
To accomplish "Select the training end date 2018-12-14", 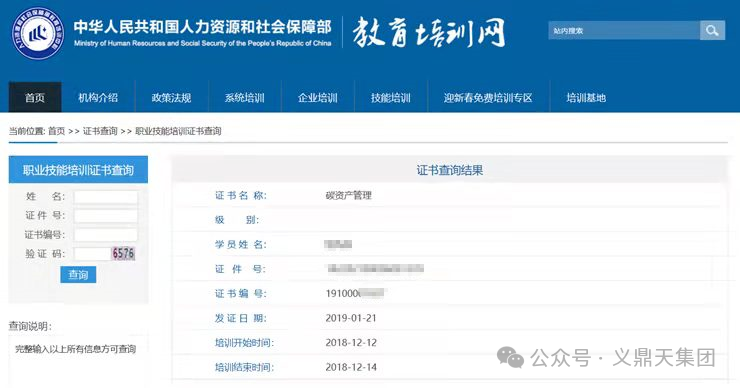I will tap(351, 367).
